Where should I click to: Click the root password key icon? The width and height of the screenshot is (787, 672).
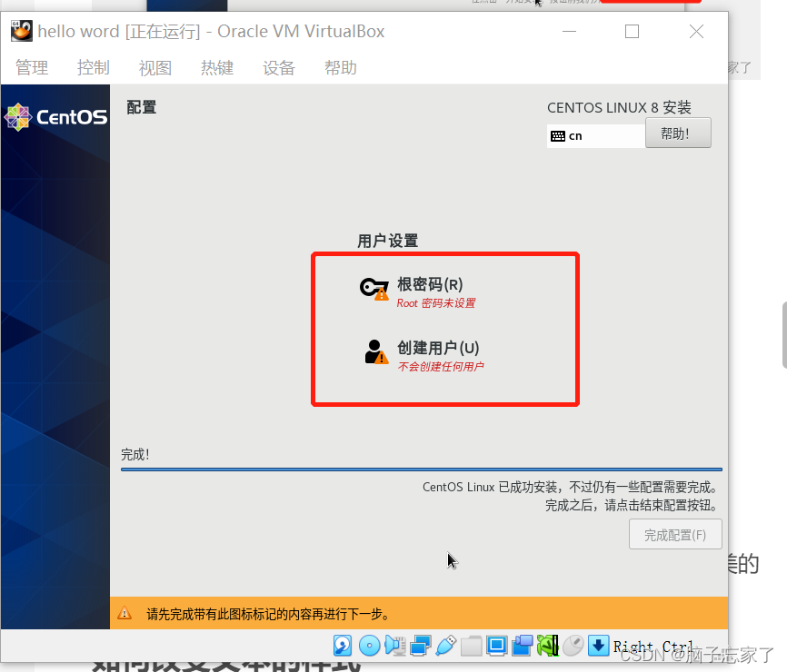click(x=374, y=289)
